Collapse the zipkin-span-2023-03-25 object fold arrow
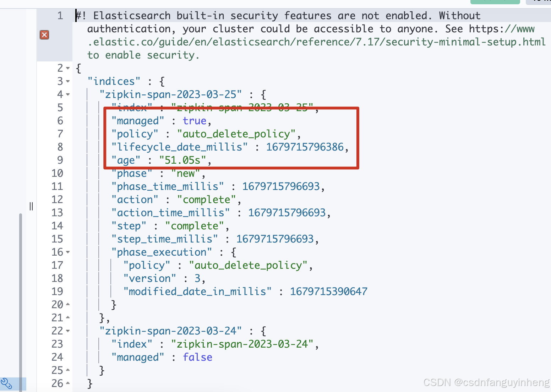Viewport: 551px width, 392px height. click(68, 94)
